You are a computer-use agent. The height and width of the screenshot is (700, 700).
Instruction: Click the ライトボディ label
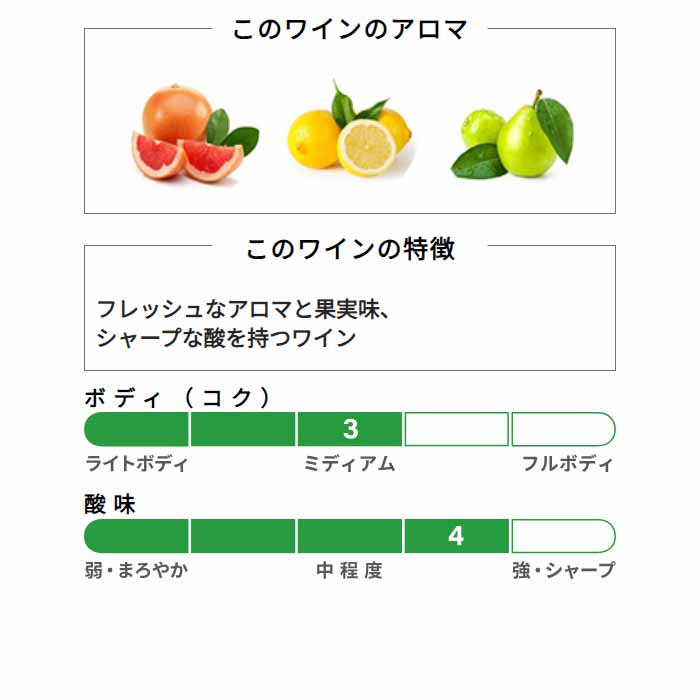pyautogui.click(x=136, y=463)
